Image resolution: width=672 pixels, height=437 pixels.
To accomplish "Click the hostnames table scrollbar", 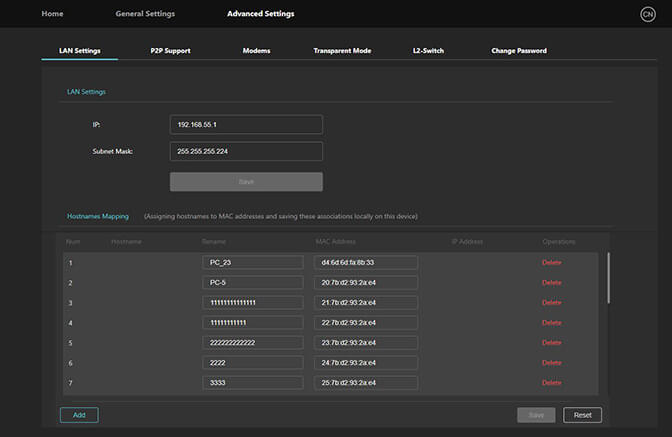I will coord(608,278).
